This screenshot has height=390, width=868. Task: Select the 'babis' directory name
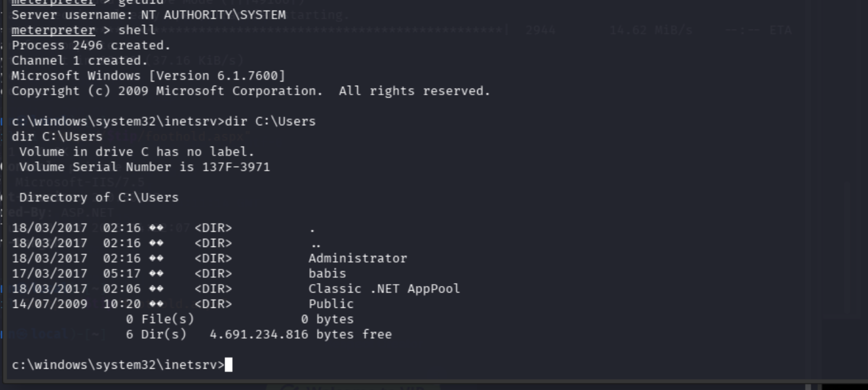pos(327,274)
